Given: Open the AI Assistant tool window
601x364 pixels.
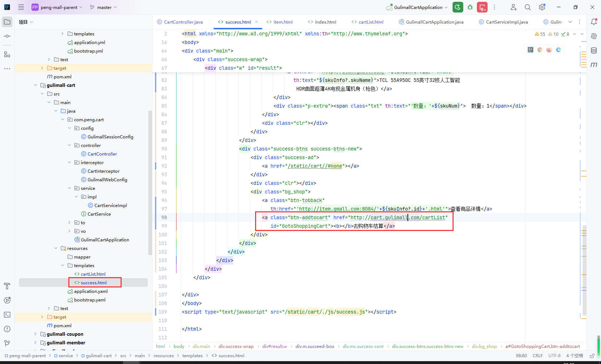Looking at the screenshot, I should click(594, 36).
